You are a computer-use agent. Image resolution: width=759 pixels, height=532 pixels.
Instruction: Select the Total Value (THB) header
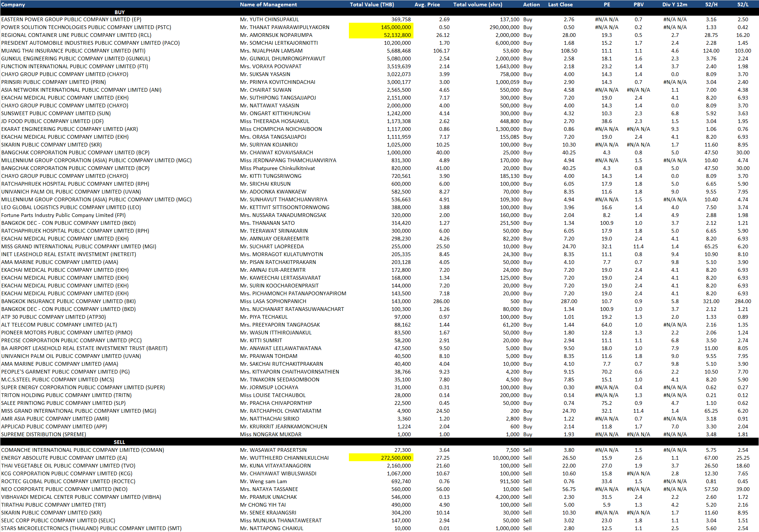coord(372,4)
